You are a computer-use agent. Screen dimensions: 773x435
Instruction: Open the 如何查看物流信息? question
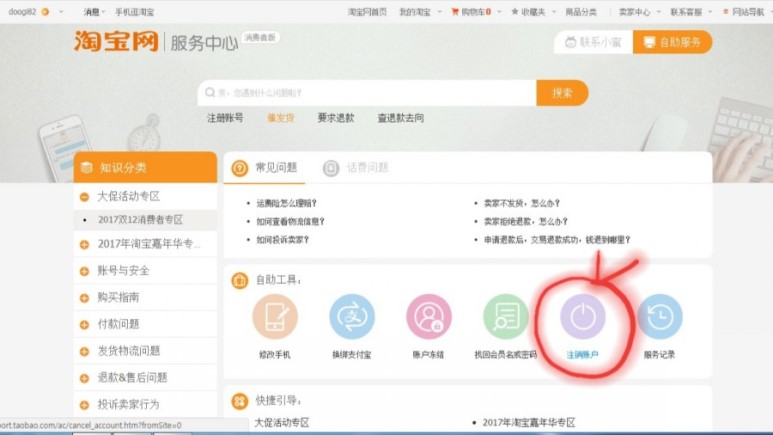pyautogui.click(x=290, y=221)
